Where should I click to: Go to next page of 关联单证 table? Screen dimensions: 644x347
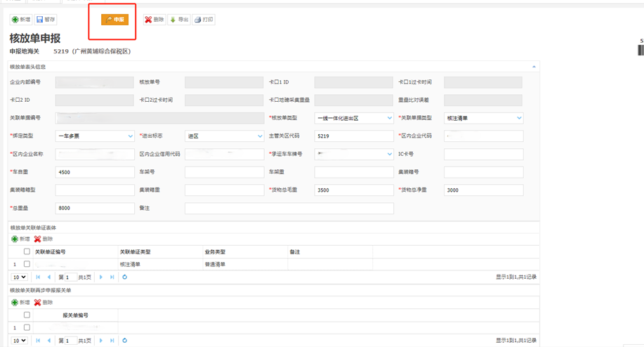tap(101, 277)
